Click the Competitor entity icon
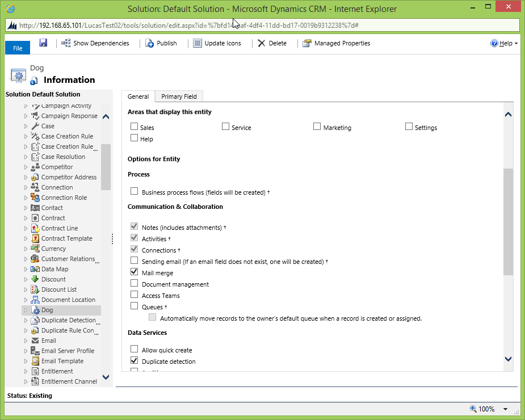This screenshot has height=420, width=525. click(x=35, y=167)
